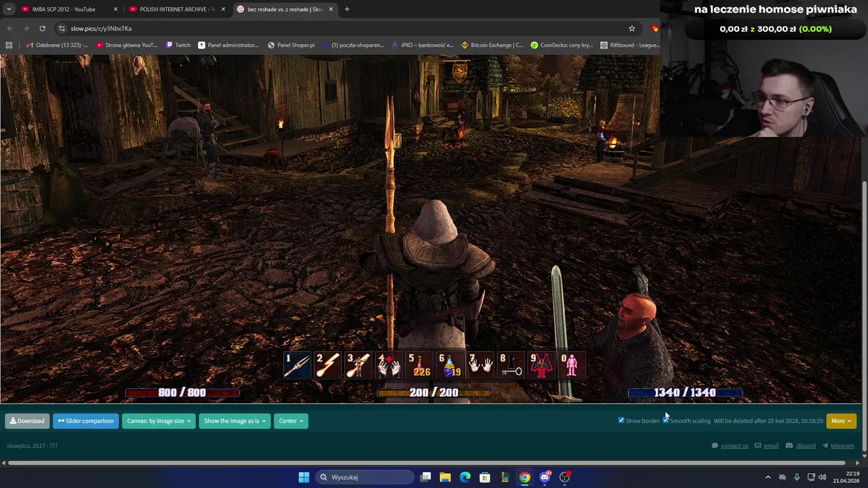Reload the slow.pics page
This screenshot has width=868, height=488.
pos(42,28)
